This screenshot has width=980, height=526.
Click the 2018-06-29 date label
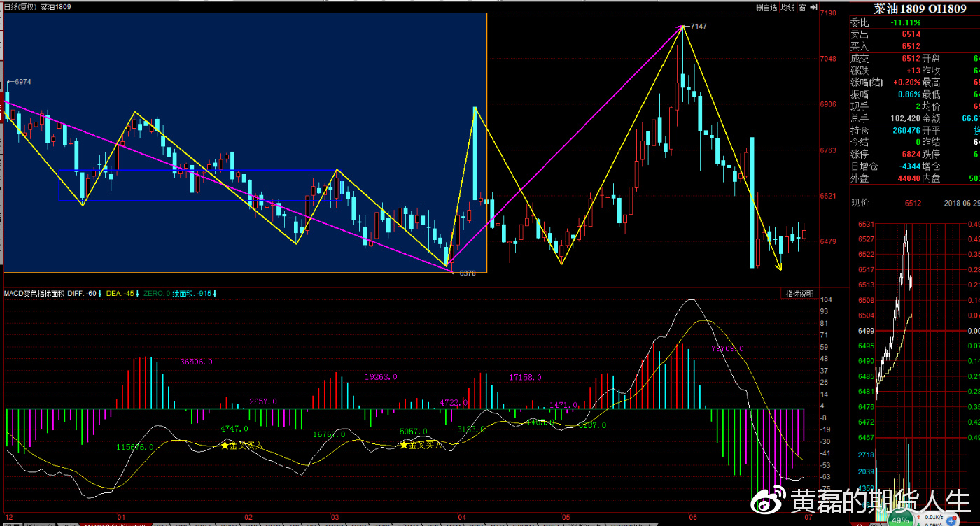point(961,203)
